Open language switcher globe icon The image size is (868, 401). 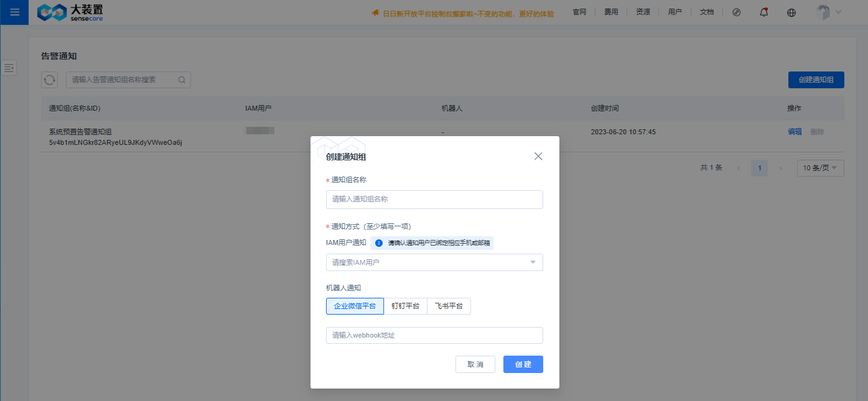click(791, 12)
